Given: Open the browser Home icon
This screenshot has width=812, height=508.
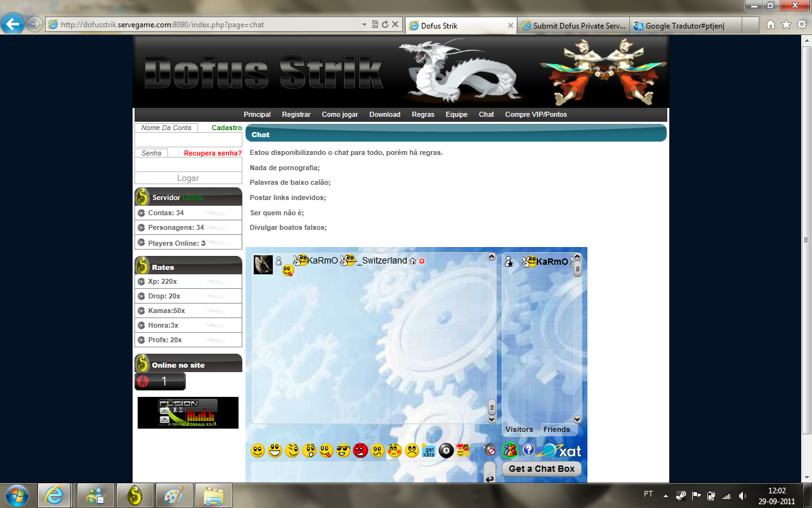Looking at the screenshot, I should click(771, 25).
